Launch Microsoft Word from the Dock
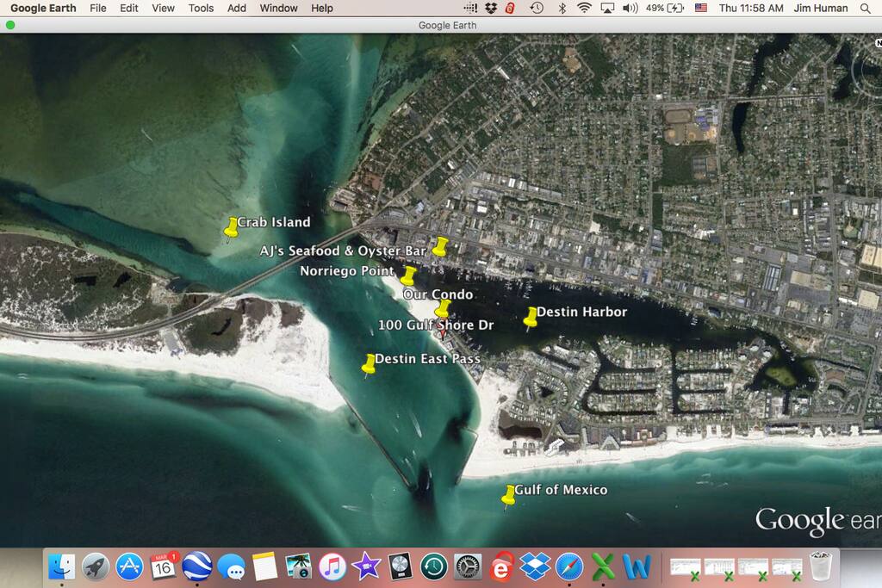 click(637, 566)
